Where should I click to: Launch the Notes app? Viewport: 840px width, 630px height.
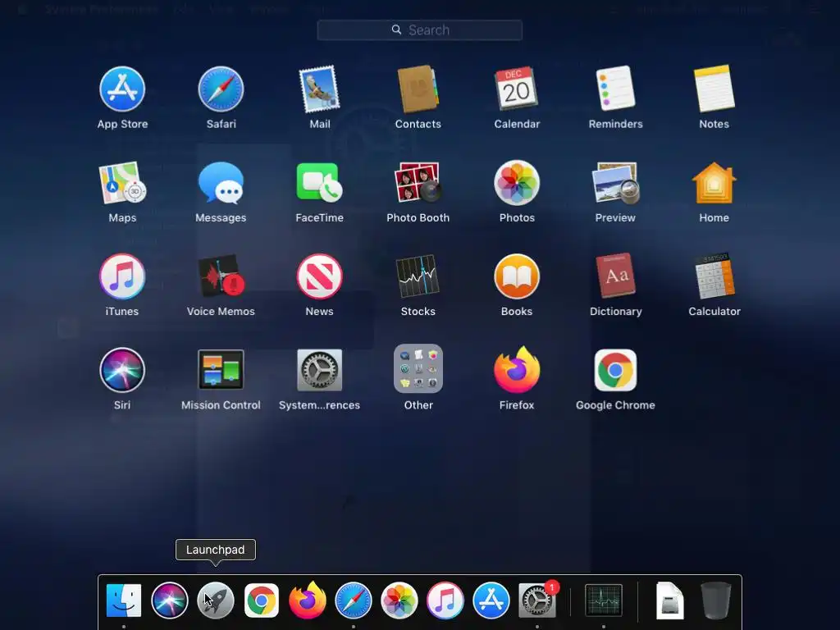pyautogui.click(x=714, y=89)
